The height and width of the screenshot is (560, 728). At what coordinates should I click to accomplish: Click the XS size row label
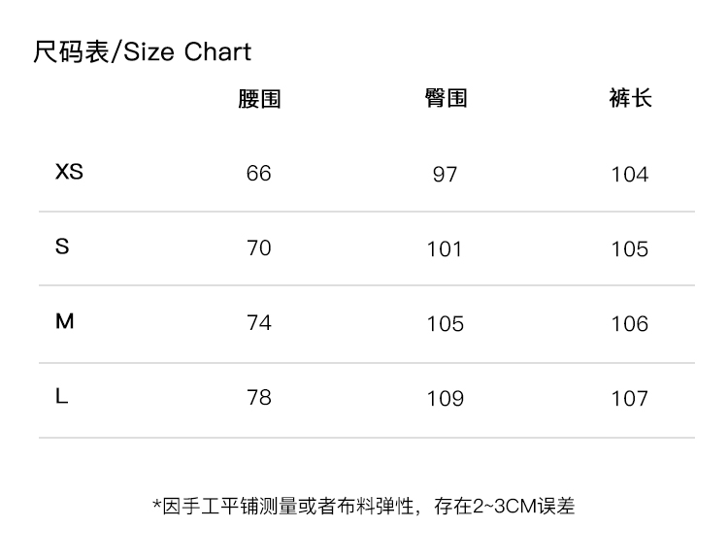(69, 173)
